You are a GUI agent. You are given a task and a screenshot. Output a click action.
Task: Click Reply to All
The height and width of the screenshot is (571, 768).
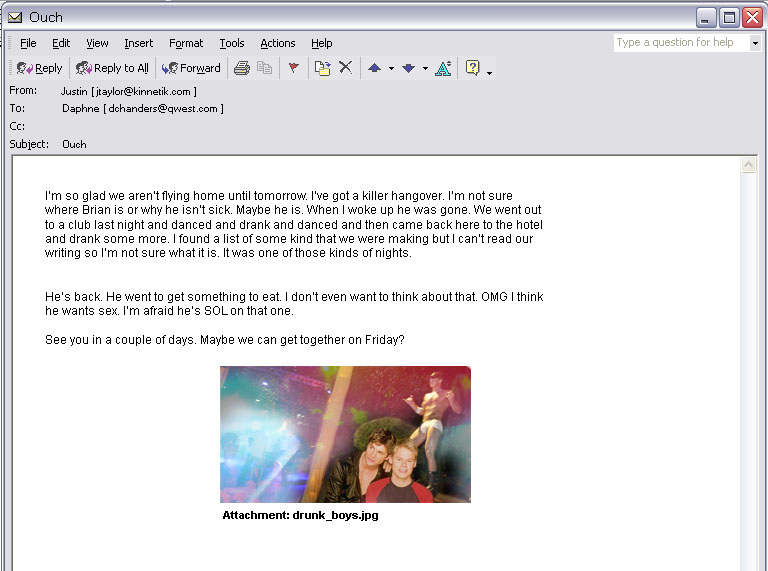pyautogui.click(x=112, y=68)
